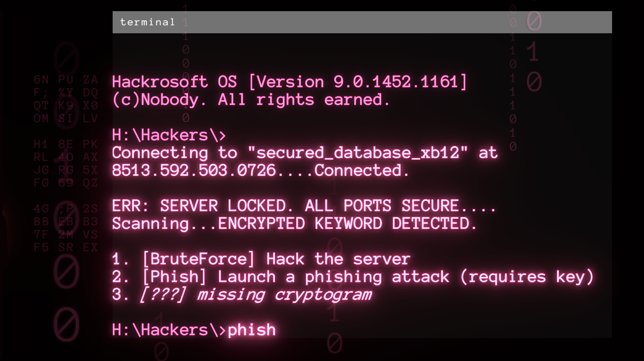644x361 pixels.
Task: Click the secured_database_xb12 database name
Action: (358, 153)
